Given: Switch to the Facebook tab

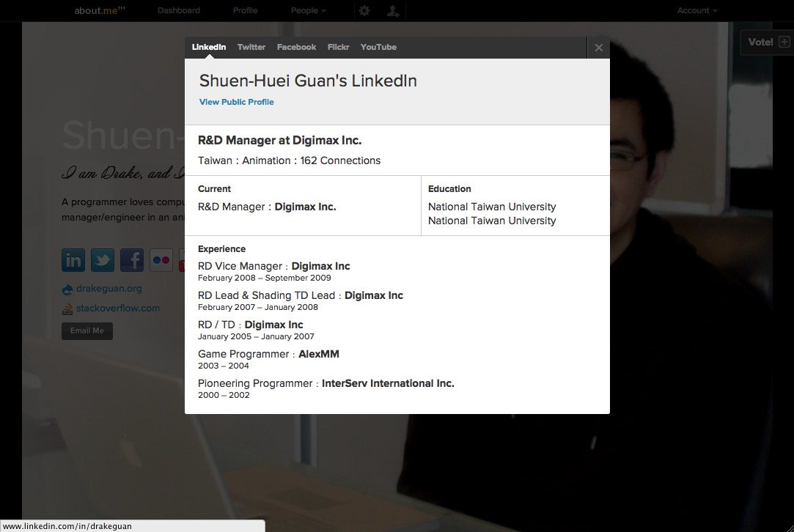Looking at the screenshot, I should (x=296, y=47).
